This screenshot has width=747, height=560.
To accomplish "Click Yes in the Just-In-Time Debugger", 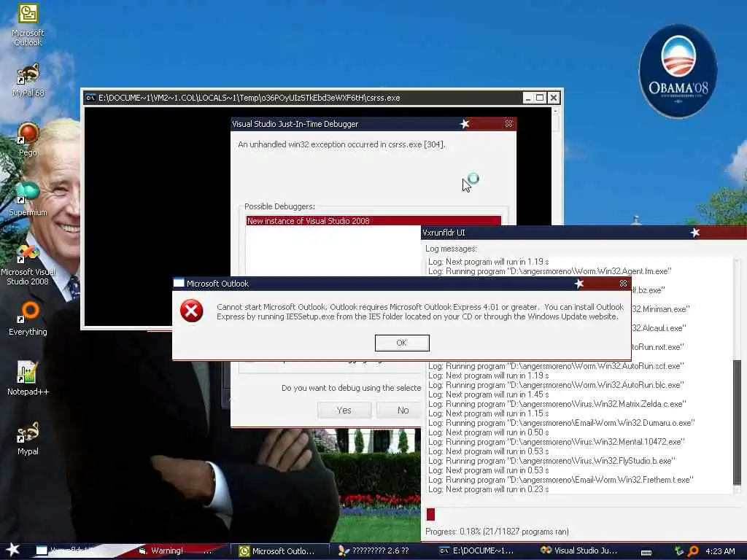I will point(344,410).
